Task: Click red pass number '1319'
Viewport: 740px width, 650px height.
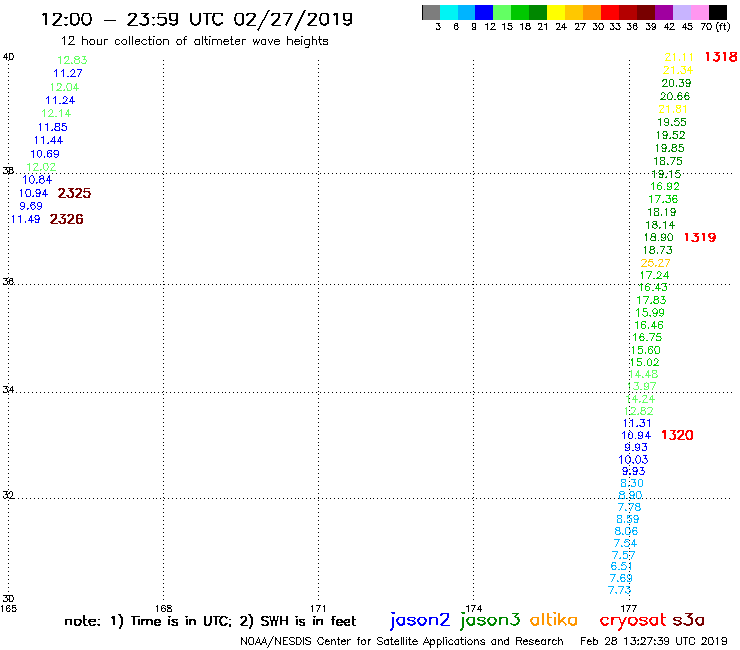Action: click(x=700, y=237)
